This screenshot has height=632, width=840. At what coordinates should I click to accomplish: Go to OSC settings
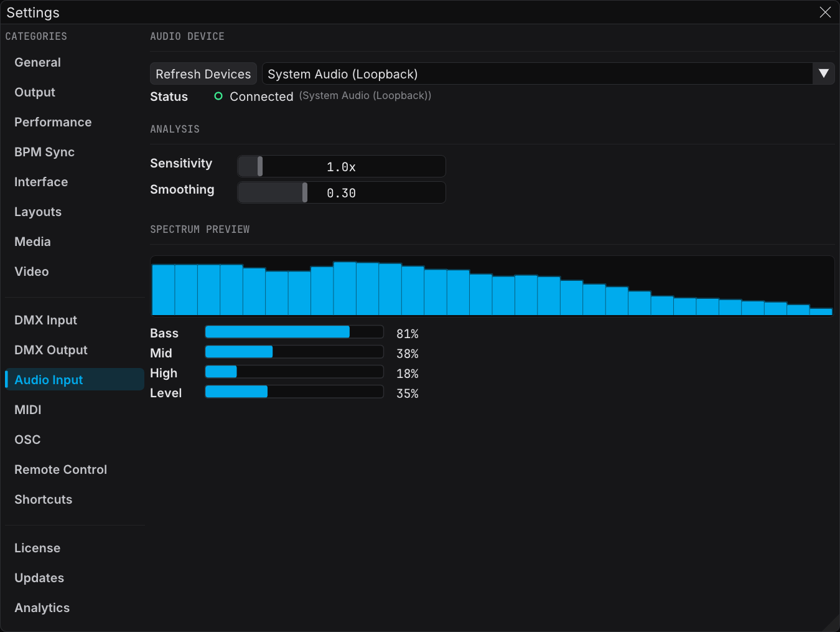(75, 440)
